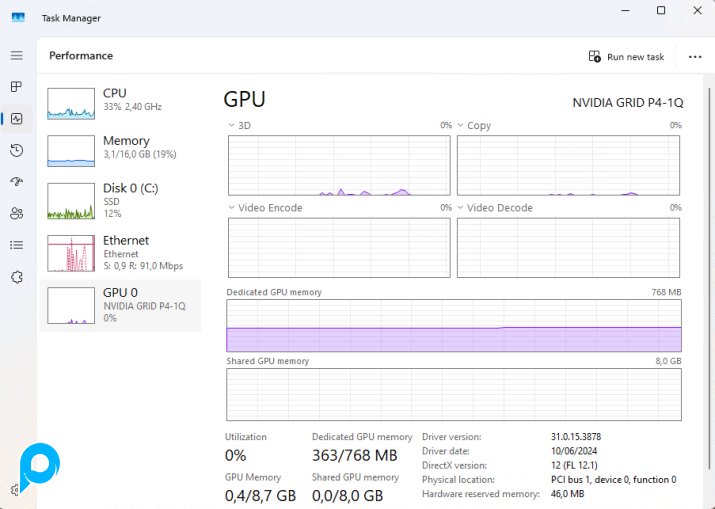
Task: Open the Services puzzle-piece icon
Action: tap(16, 276)
